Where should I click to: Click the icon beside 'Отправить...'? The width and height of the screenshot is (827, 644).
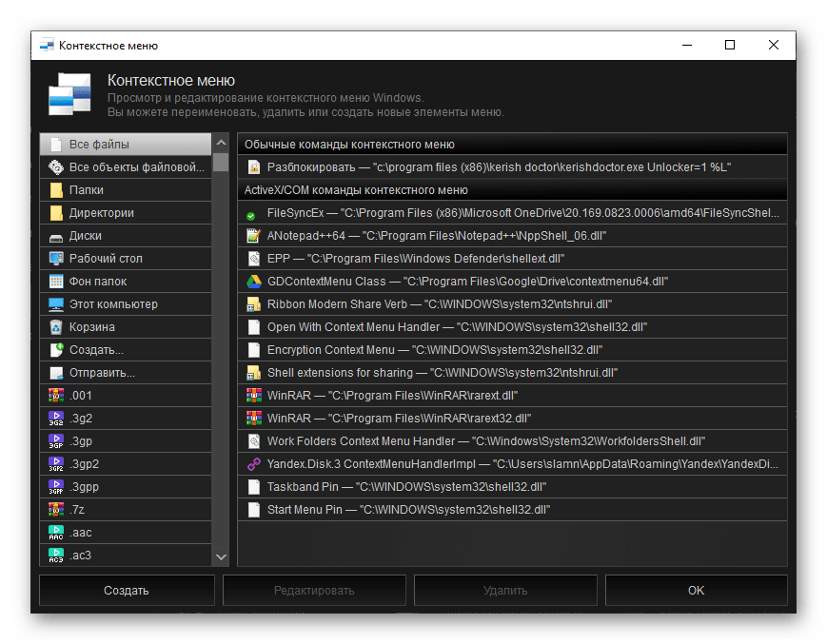coord(56,373)
